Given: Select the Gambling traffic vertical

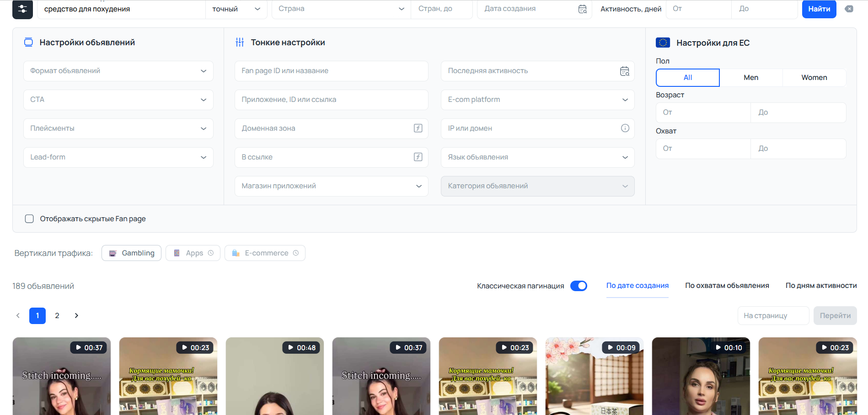Looking at the screenshot, I should tap(131, 253).
